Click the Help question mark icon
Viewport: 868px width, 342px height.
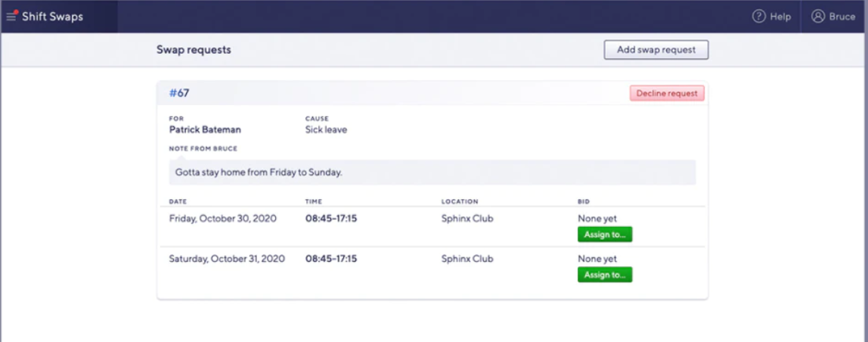tap(758, 17)
